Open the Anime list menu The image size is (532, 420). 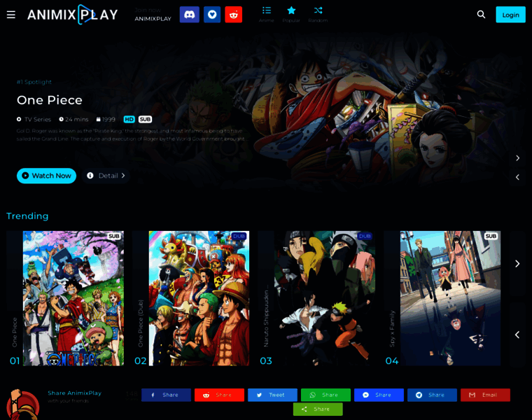(x=266, y=15)
